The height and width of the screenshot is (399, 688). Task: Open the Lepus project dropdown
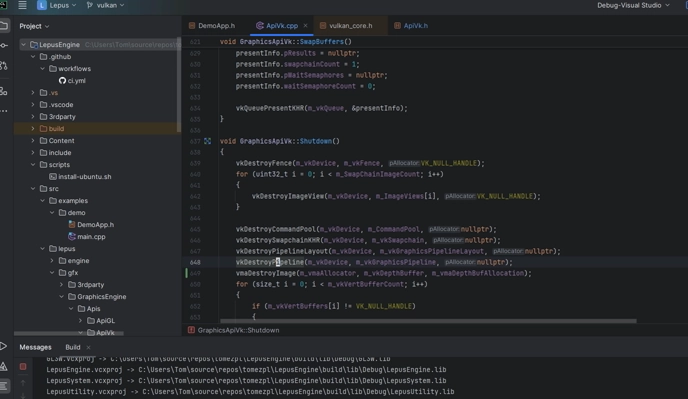(57, 5)
